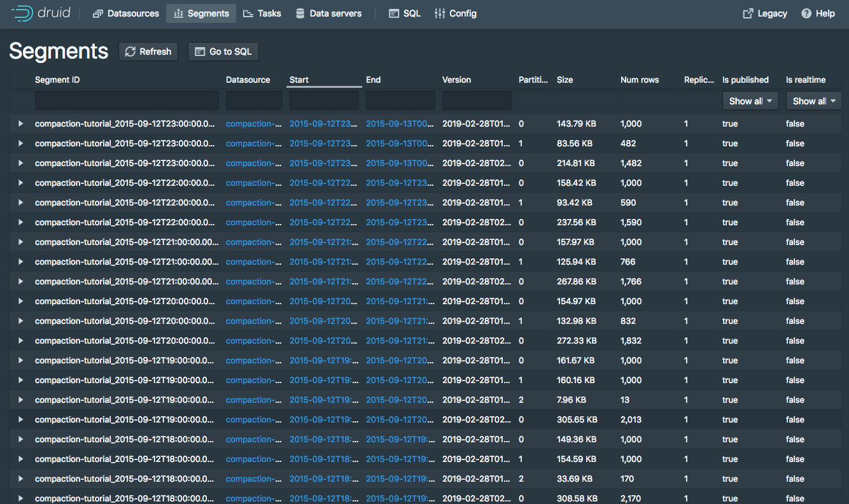Switch to the Segments tab
The image size is (849, 504).
click(x=201, y=13)
